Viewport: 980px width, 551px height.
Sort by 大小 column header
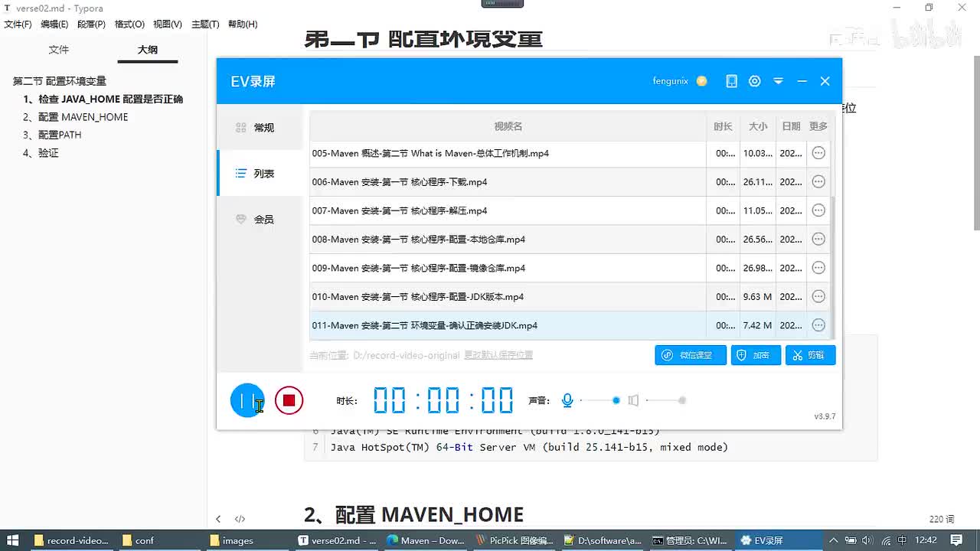(758, 126)
